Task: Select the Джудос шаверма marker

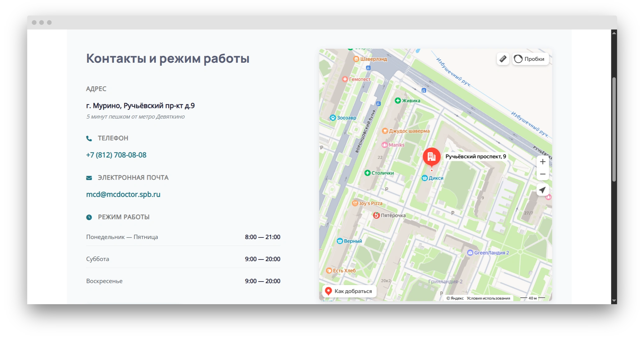Action: [406, 131]
